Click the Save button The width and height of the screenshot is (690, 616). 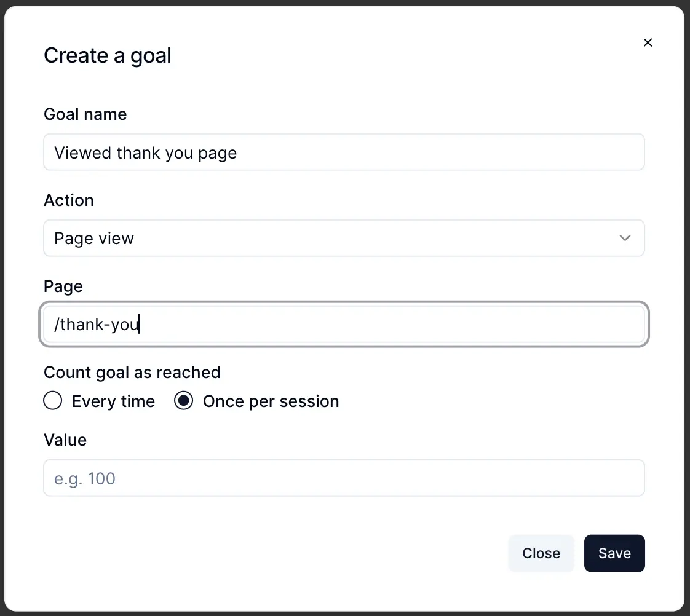click(x=614, y=553)
